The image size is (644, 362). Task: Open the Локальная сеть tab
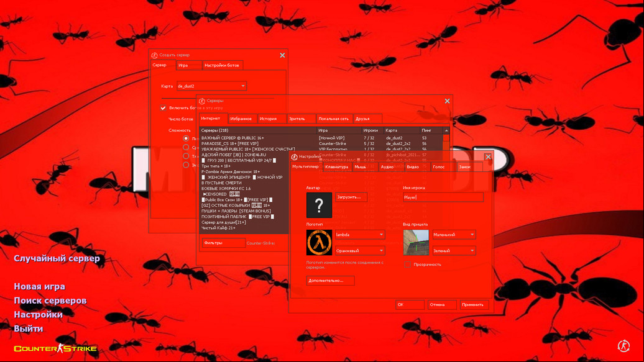pos(334,119)
